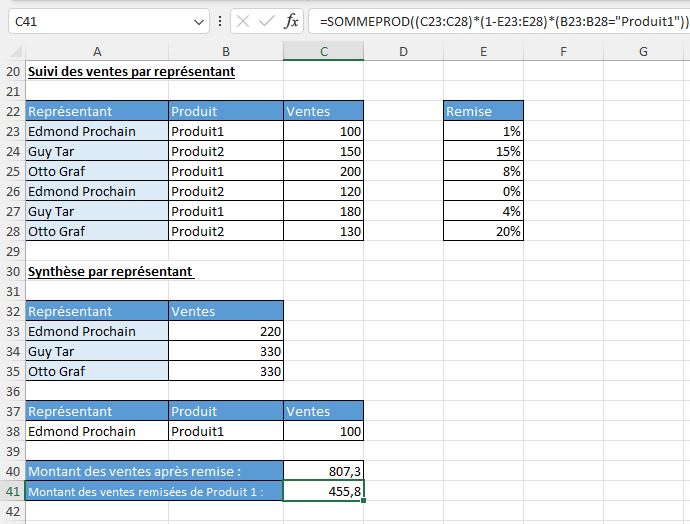Viewport: 690px width, 524px height.
Task: Click the Remise header cell
Action: tap(483, 111)
